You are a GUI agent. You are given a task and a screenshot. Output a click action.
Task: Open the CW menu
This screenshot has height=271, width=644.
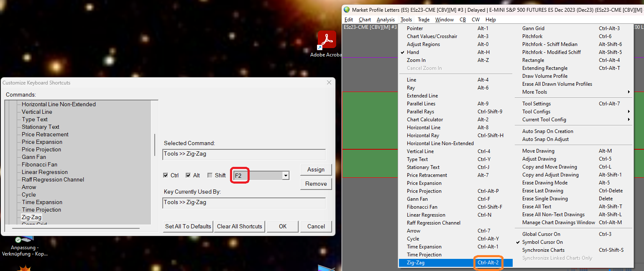476,20
